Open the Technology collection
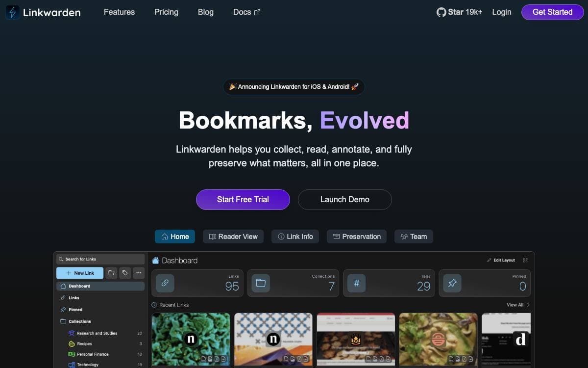 point(104,365)
